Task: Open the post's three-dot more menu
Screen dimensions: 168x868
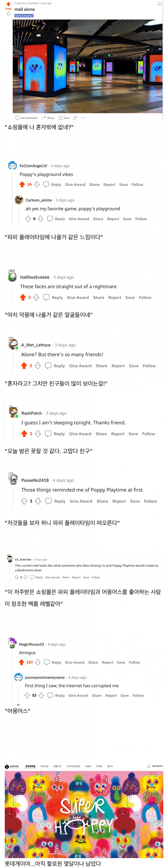Action: pyautogui.click(x=83, y=118)
